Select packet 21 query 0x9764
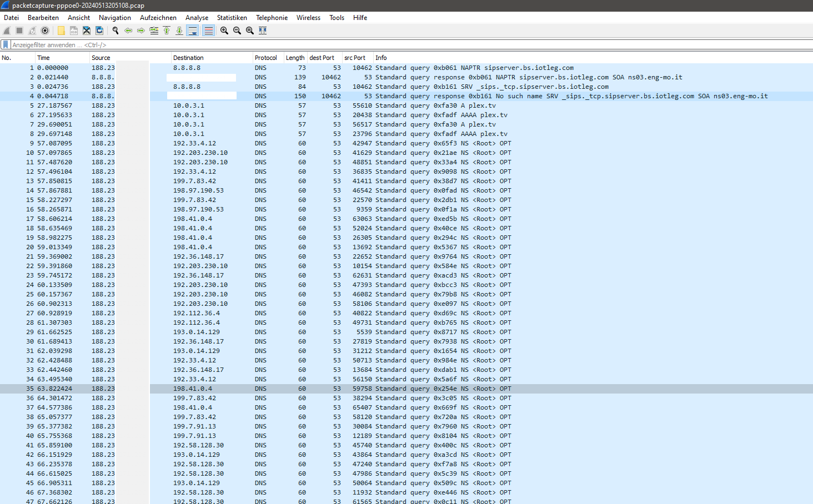 (x=406, y=256)
